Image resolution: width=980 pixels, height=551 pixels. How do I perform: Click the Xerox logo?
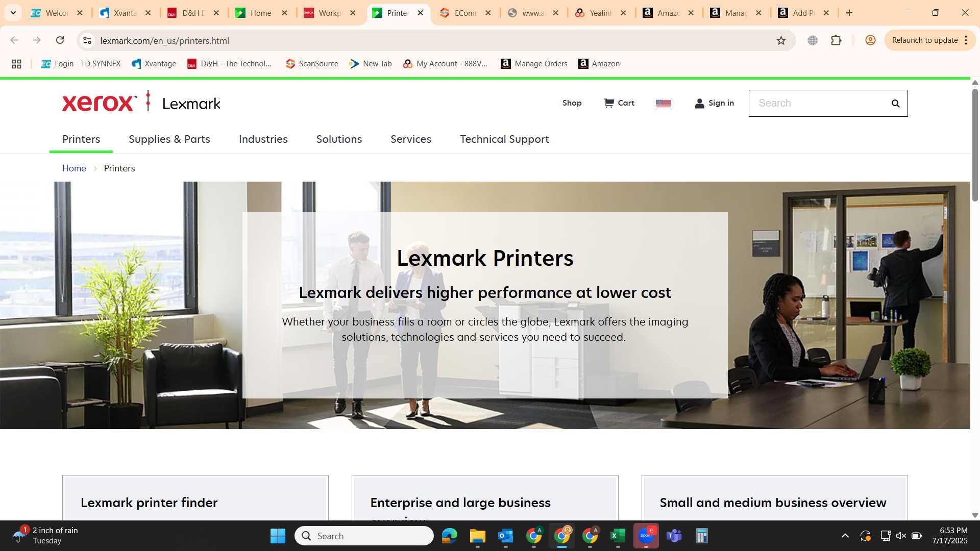point(100,103)
